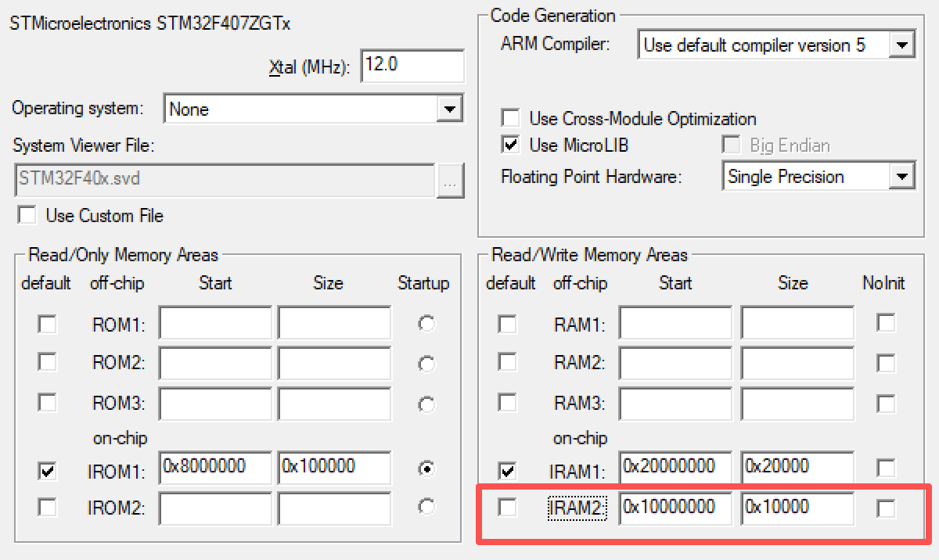This screenshot has height=560, width=939.
Task: Click IRAM2 Start field showing 0x10000000
Action: [675, 508]
